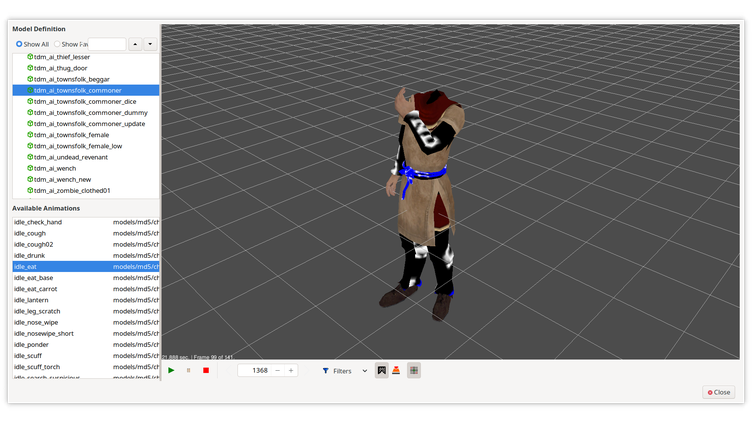752x423 pixels.
Task: Stop the animation with red stop icon
Action: click(x=206, y=370)
